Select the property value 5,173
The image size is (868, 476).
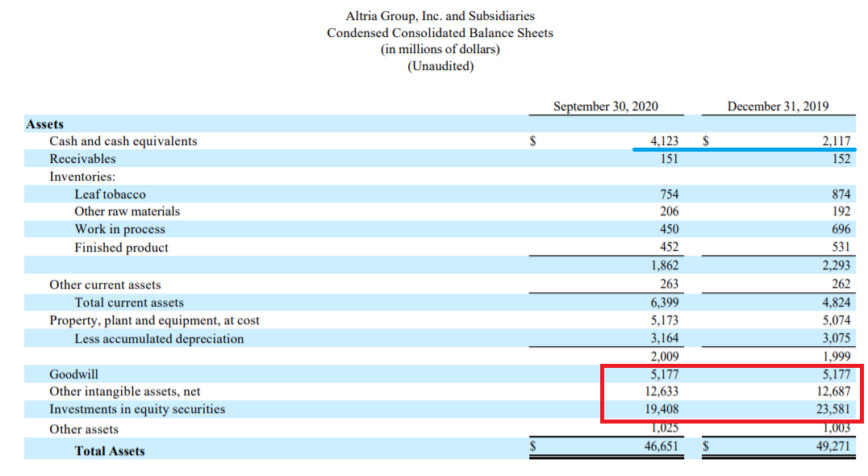point(664,320)
